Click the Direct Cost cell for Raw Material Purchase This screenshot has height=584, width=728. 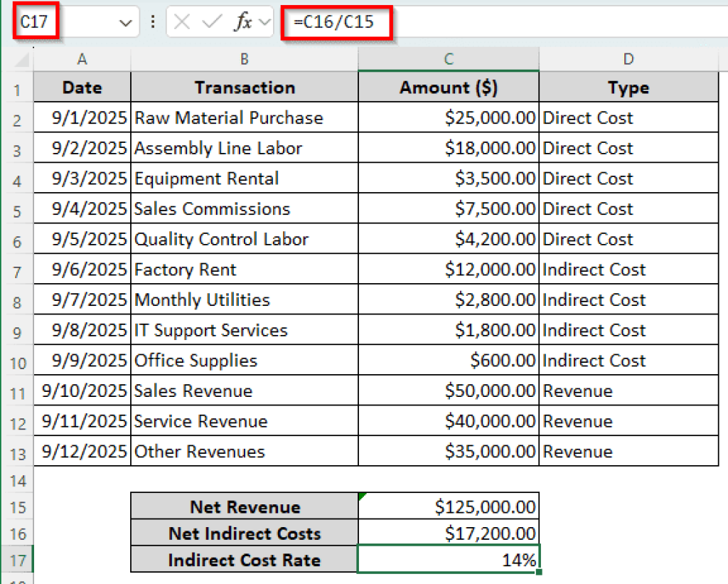tap(628, 117)
